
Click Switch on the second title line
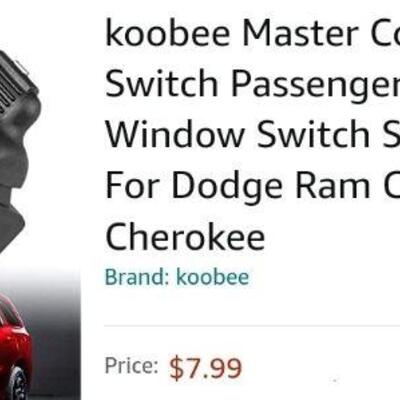162,83
